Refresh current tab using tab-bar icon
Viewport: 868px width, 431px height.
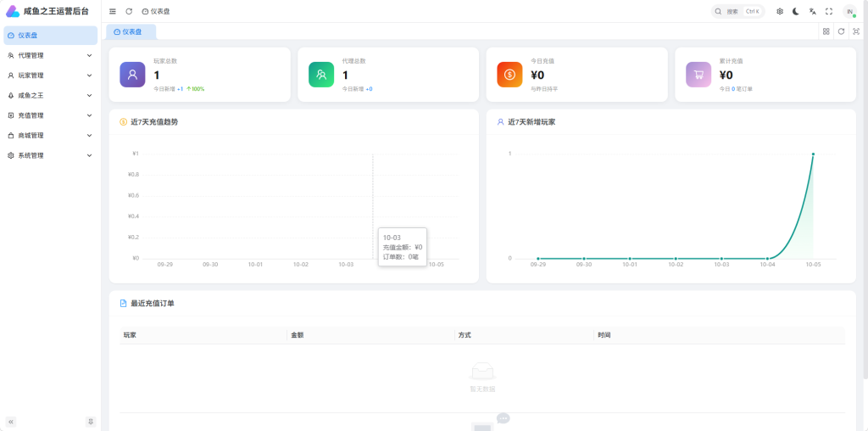(x=841, y=31)
